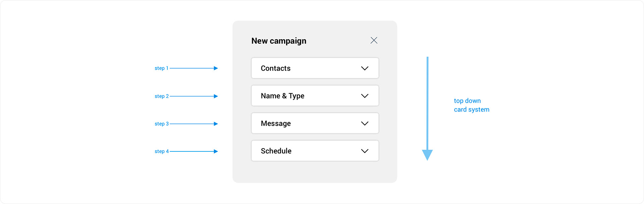
Task: Open the Contacts card label
Action: coord(276,68)
